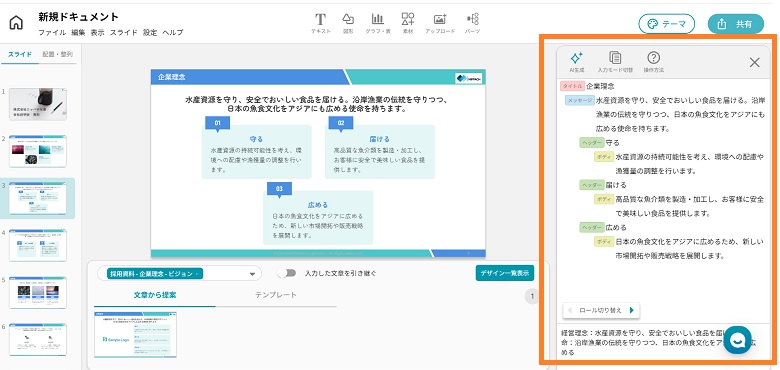The height and width of the screenshot is (370, 780).
Task: Click the right arrow of ロール切り替え
Action: click(632, 310)
